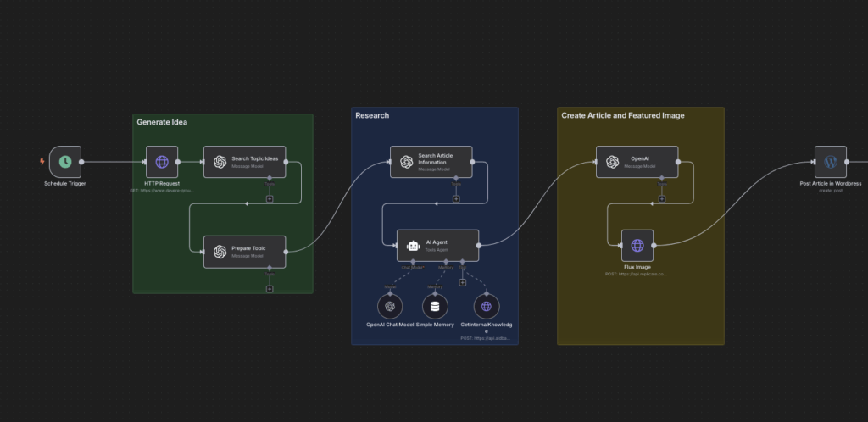Open the Prepare Topic OpenAI node
The width and height of the screenshot is (868, 422).
[245, 252]
